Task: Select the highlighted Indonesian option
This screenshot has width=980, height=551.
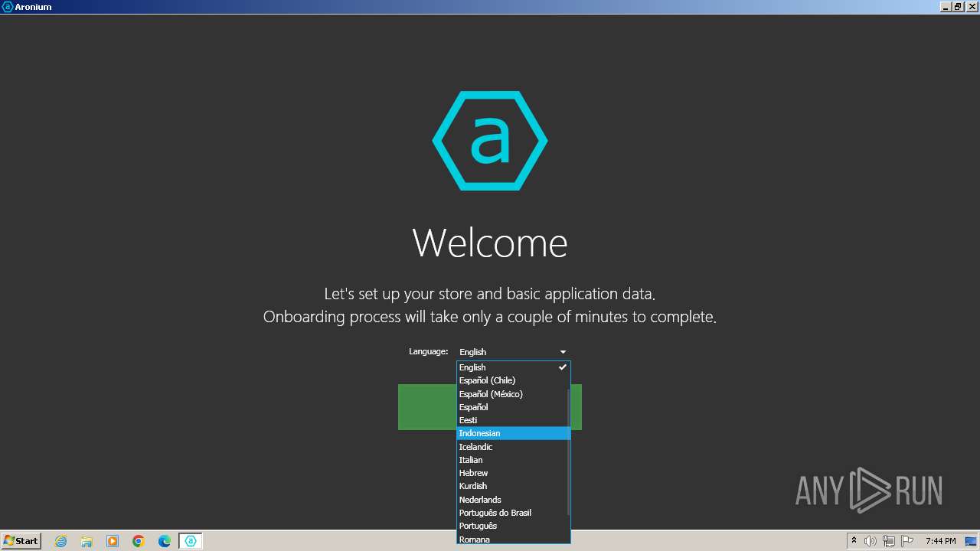Action: pyautogui.click(x=513, y=433)
